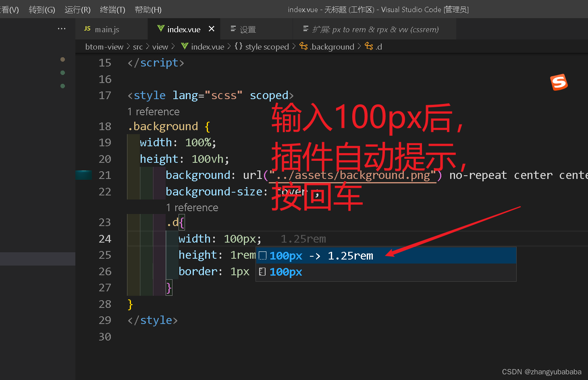Open the 终端(T) menu
588x380 pixels.
(112, 9)
